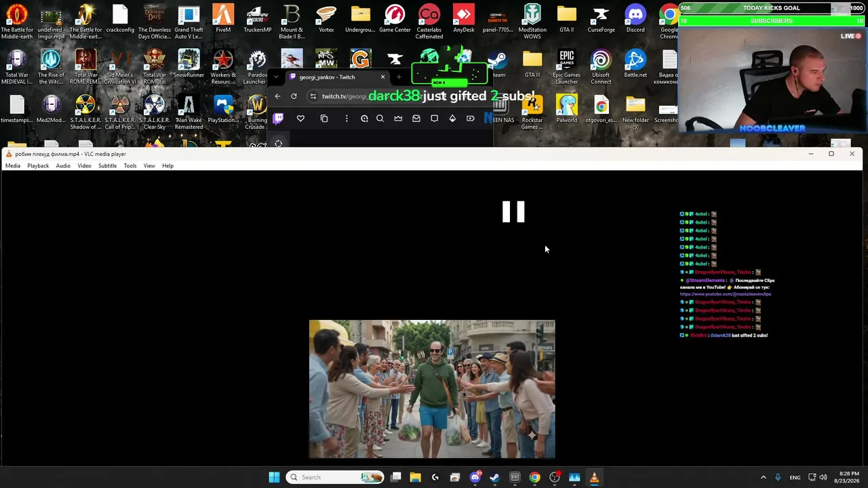Open the Twitch whispers chat icon
The image size is (868, 488).
click(x=434, y=119)
